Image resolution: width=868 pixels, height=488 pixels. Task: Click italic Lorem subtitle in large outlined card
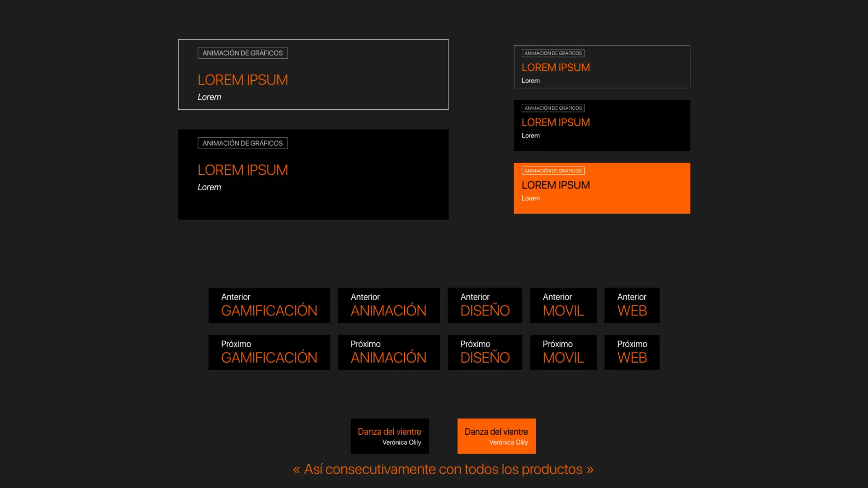[209, 97]
